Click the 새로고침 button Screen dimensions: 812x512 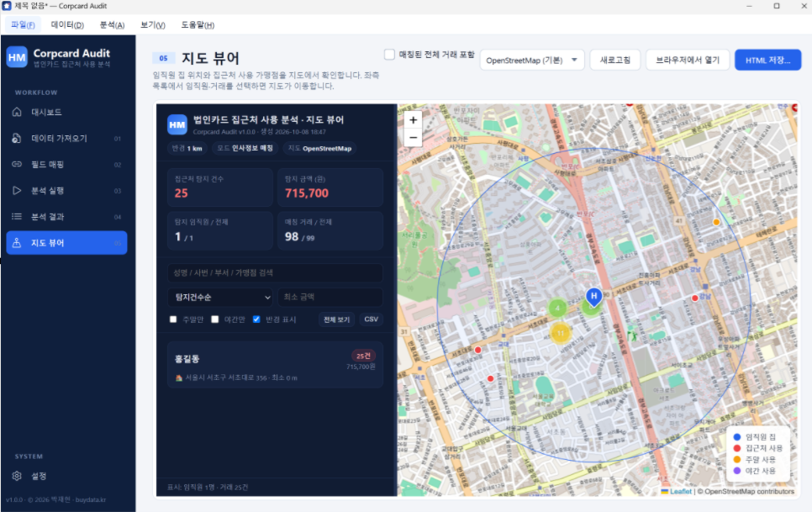pyautogui.click(x=615, y=60)
